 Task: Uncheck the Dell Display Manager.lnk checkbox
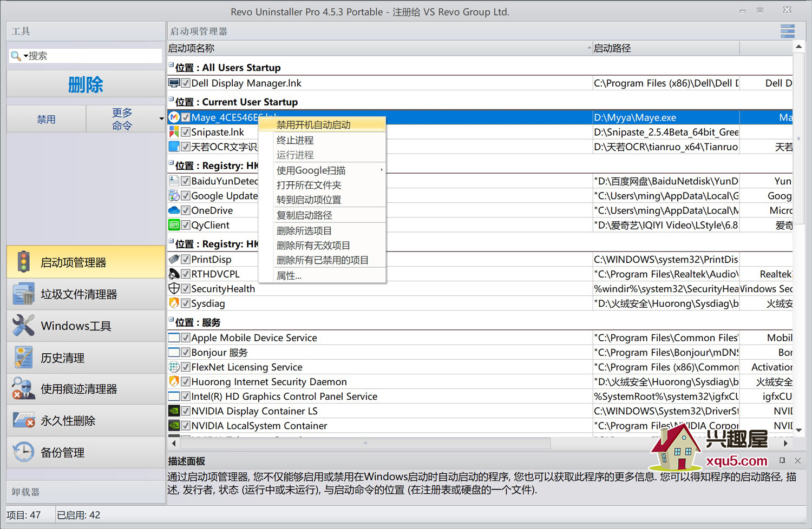click(x=186, y=83)
